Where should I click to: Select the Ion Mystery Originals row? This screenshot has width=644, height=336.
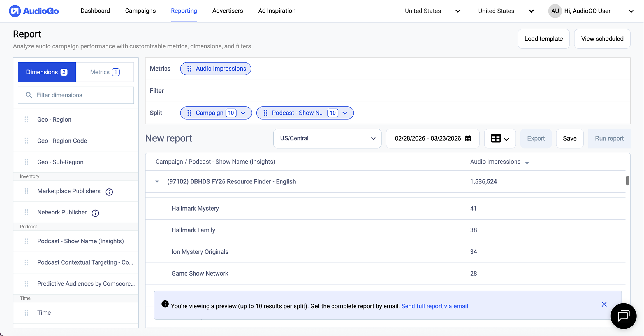(385, 252)
